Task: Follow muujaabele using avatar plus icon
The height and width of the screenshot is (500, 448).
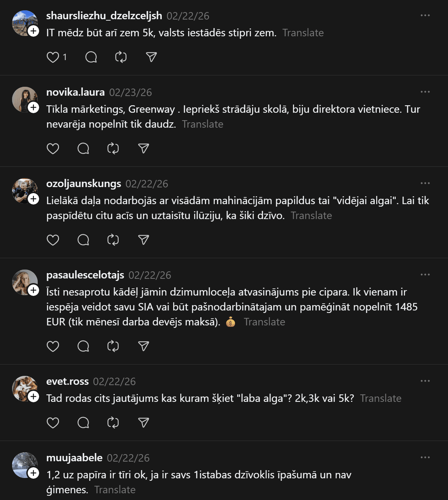Action: pyautogui.click(x=33, y=473)
